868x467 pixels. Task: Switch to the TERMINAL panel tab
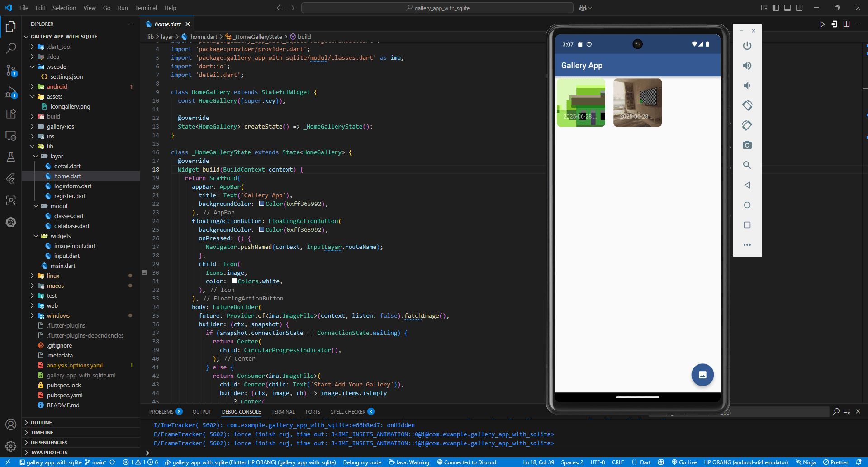(x=283, y=412)
